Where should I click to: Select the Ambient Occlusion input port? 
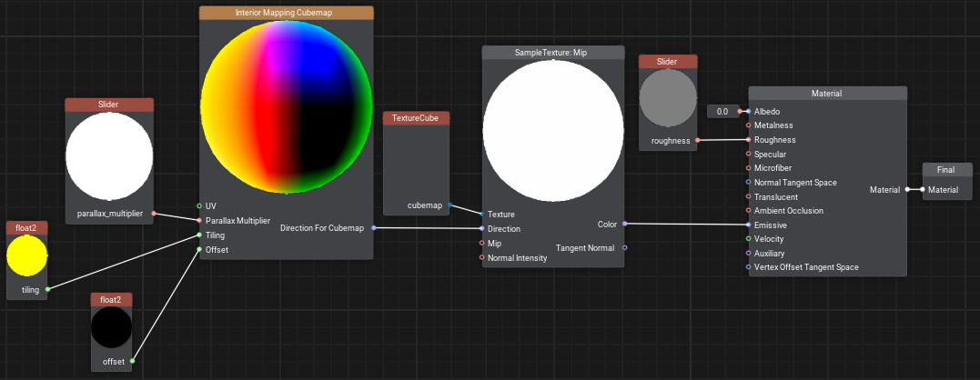(748, 211)
